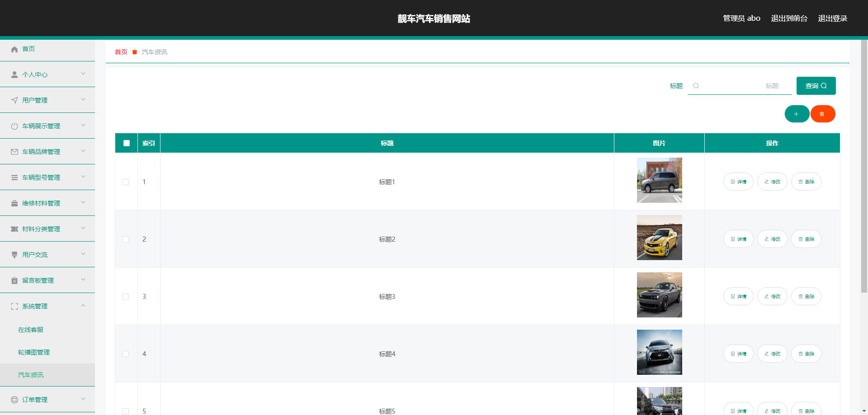Screen dimensions: 868x415
Task: Click 修改 button for 标题1
Action: pos(772,182)
